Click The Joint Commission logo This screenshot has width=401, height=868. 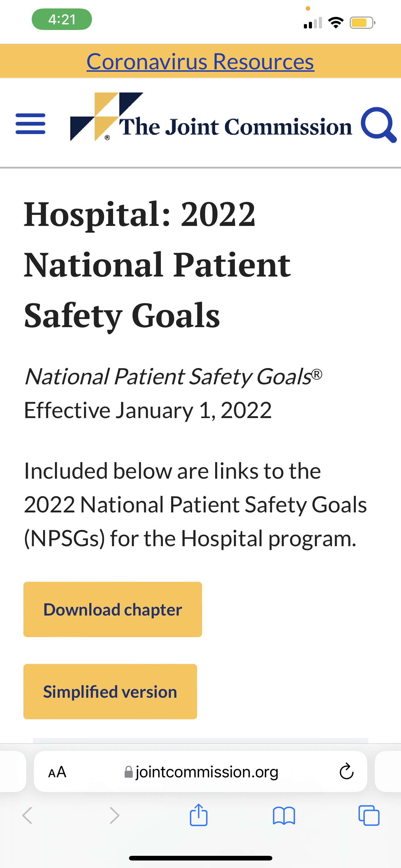pos(211,117)
